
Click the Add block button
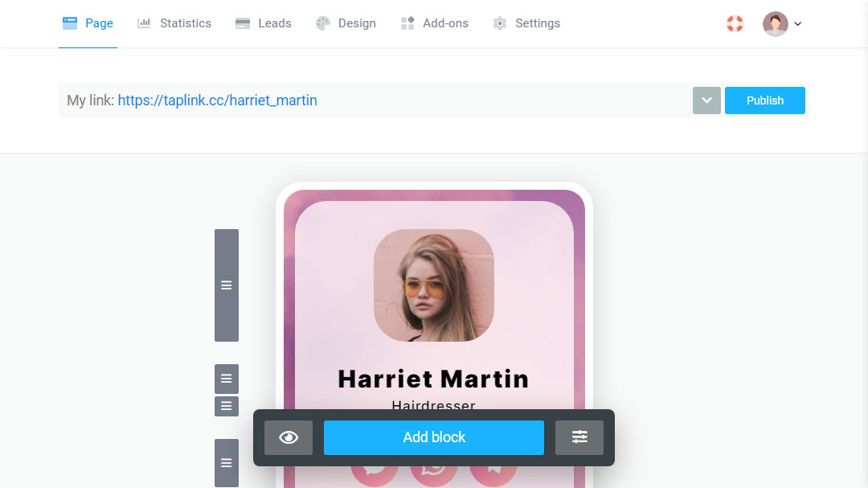click(x=434, y=437)
